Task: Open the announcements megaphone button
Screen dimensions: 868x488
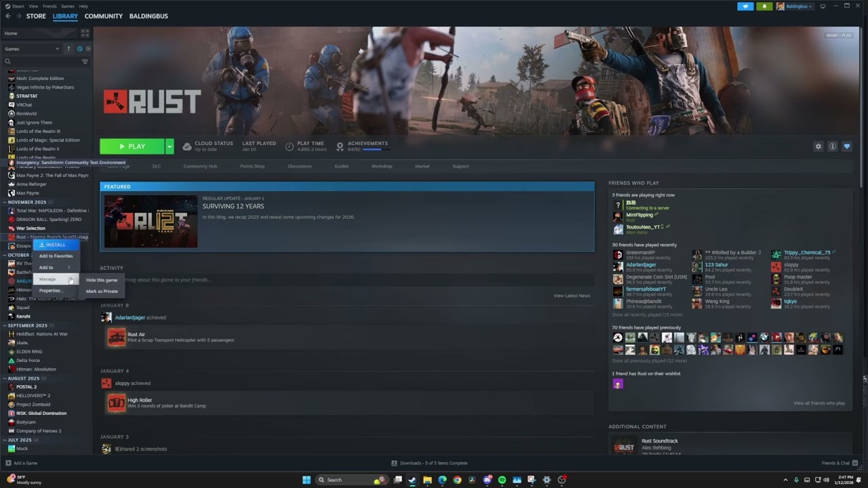Action: point(745,6)
